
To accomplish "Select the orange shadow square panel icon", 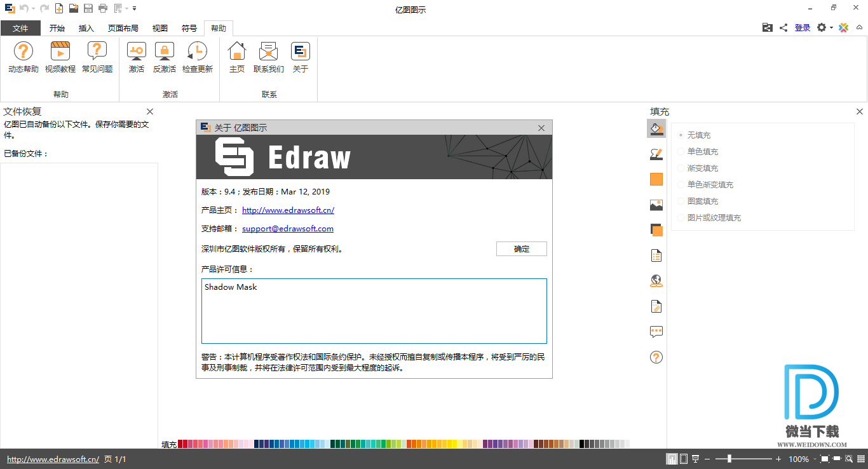I will click(656, 179).
